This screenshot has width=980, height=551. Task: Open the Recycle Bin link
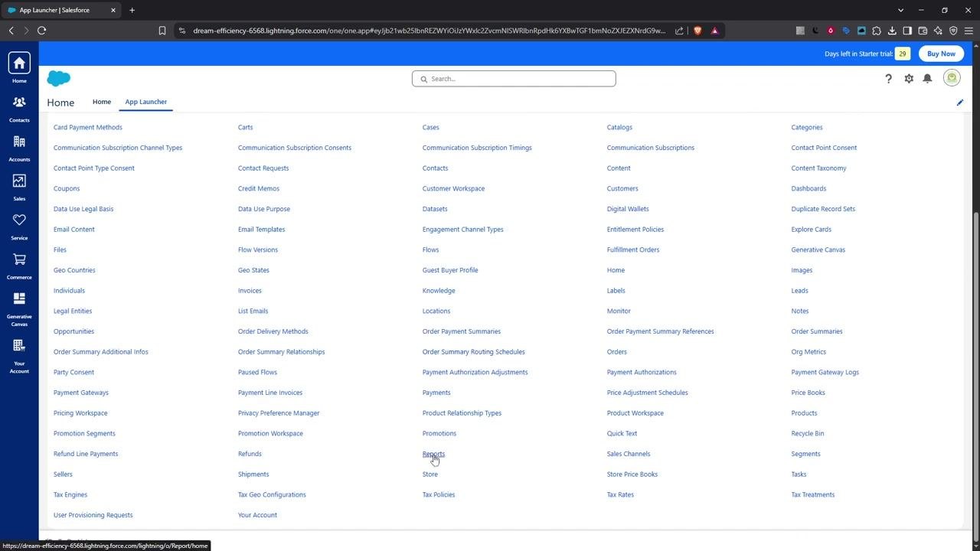808,433
